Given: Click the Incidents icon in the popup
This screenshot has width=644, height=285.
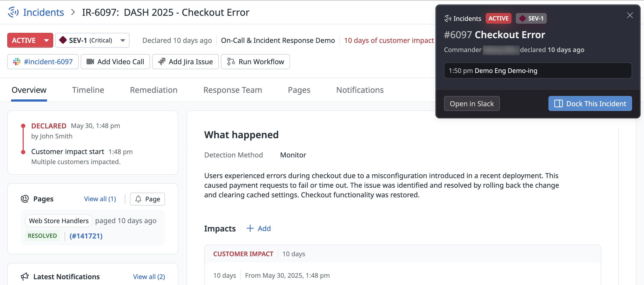Looking at the screenshot, I should pyautogui.click(x=447, y=19).
